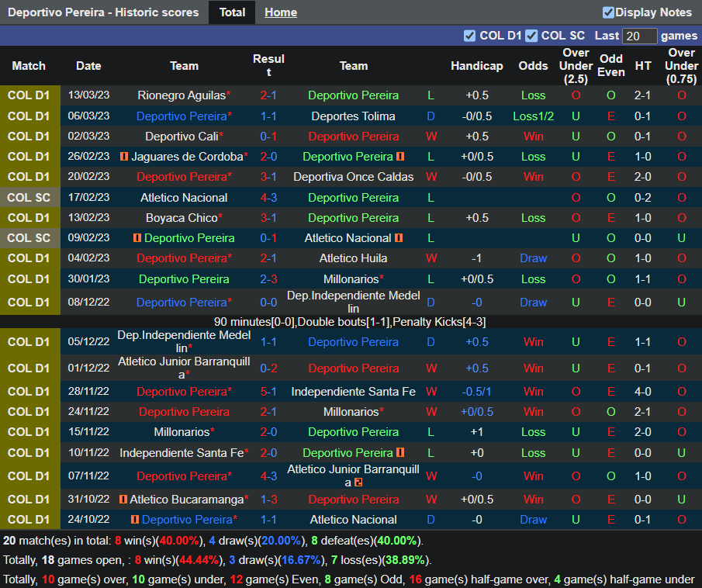Toggle the Display Notes checkbox
The height and width of the screenshot is (588, 702).
[x=608, y=12]
